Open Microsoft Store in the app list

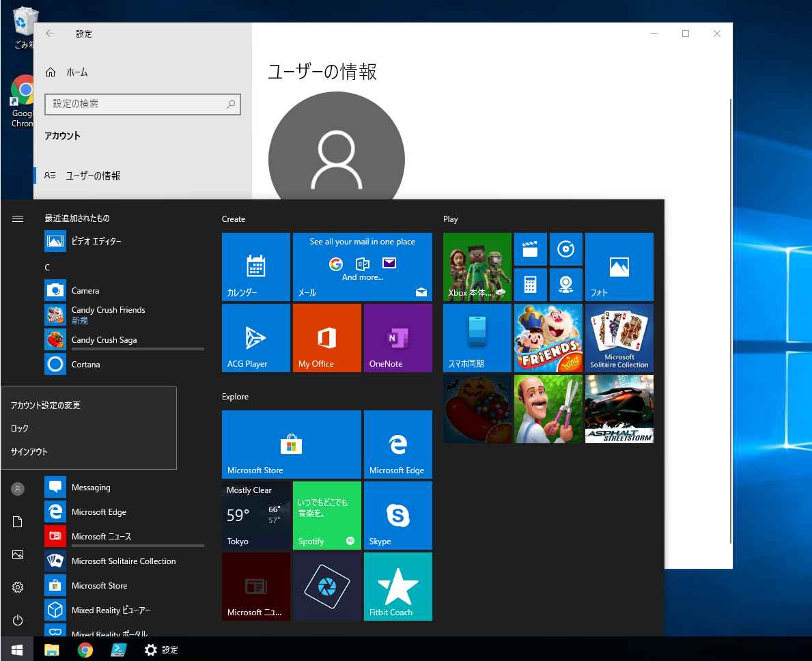tap(124, 585)
